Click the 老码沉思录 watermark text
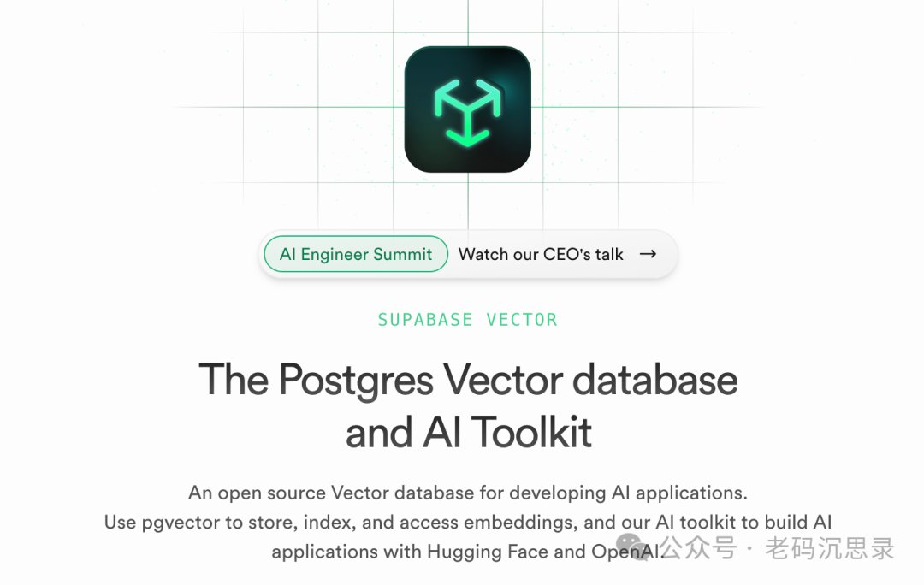 point(830,548)
